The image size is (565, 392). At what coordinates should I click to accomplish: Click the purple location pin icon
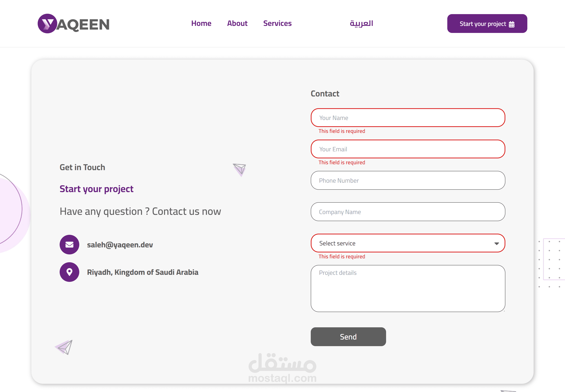(69, 272)
